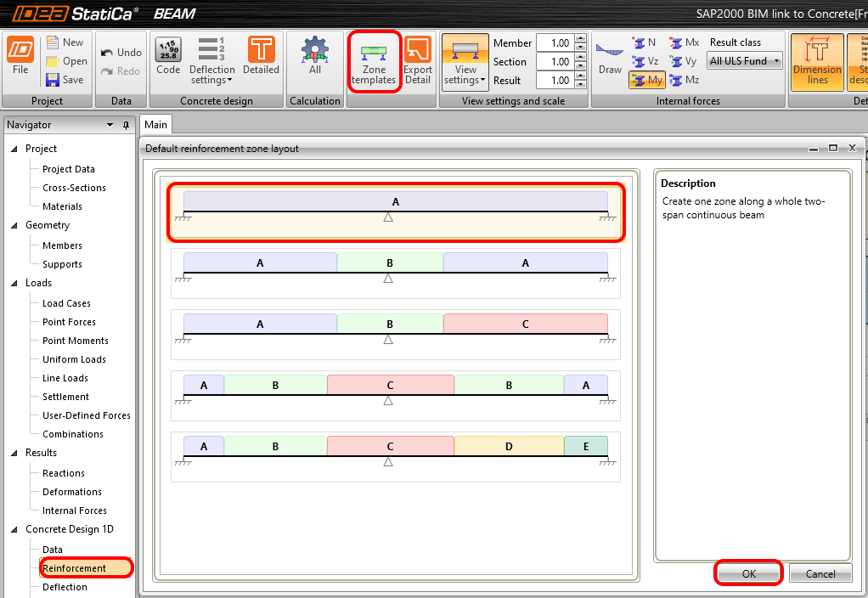Open the Result class dropdown

point(745,61)
